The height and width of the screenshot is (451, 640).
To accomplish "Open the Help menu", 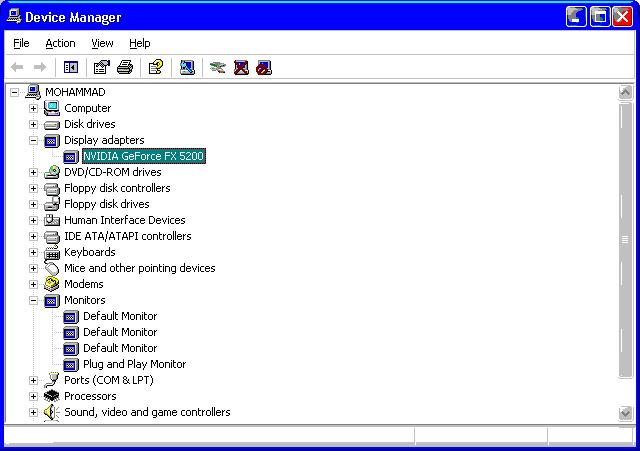I will tap(140, 43).
